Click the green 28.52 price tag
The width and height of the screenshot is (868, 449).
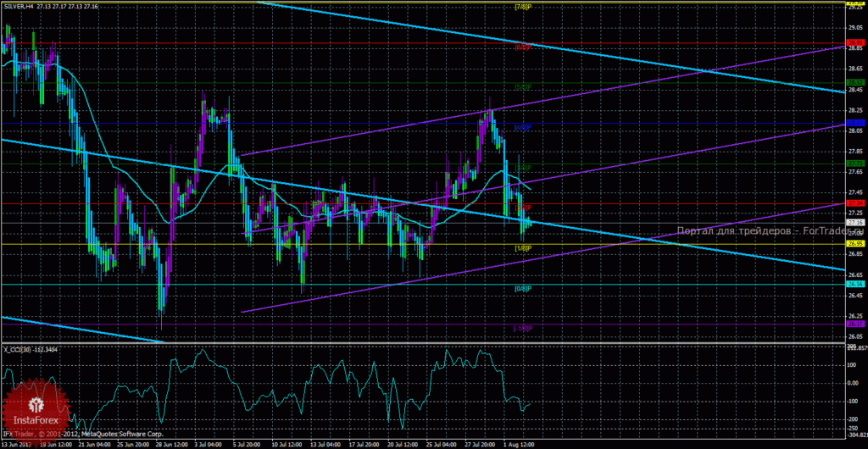[x=854, y=82]
